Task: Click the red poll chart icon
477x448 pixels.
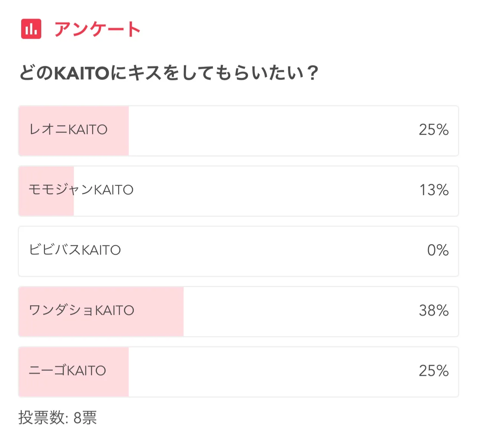Action: [31, 29]
